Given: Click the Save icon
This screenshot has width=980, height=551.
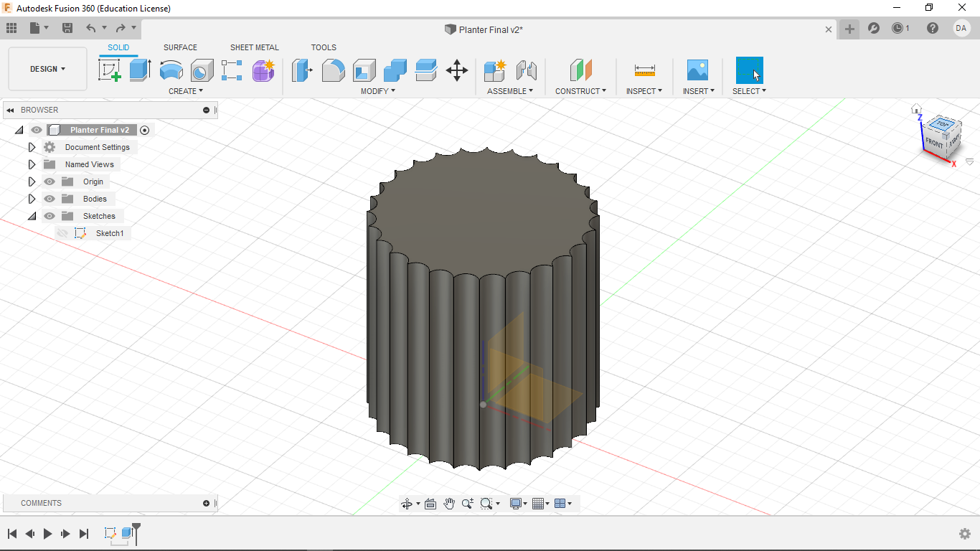Looking at the screenshot, I should pyautogui.click(x=67, y=28).
